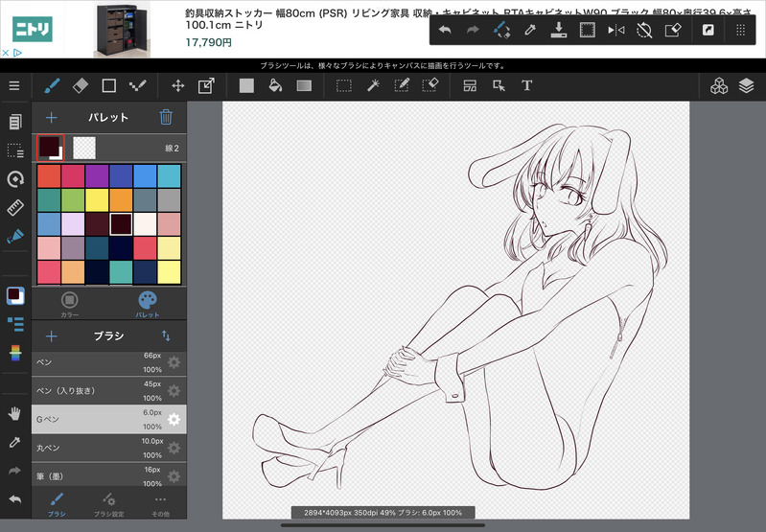The width and height of the screenshot is (766, 532).
Task: Select the solid Fill rectangle tool
Action: click(x=246, y=86)
